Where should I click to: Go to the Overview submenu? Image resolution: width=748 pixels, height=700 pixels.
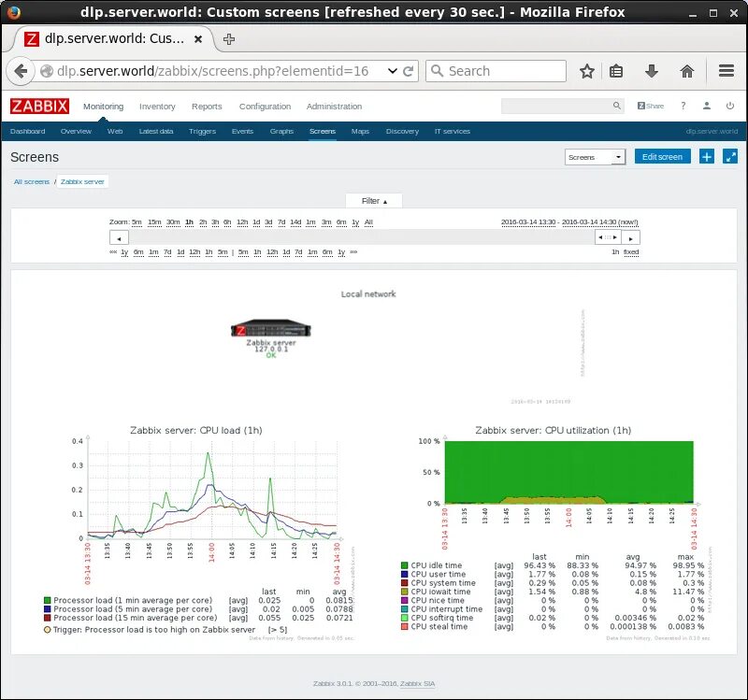click(76, 131)
